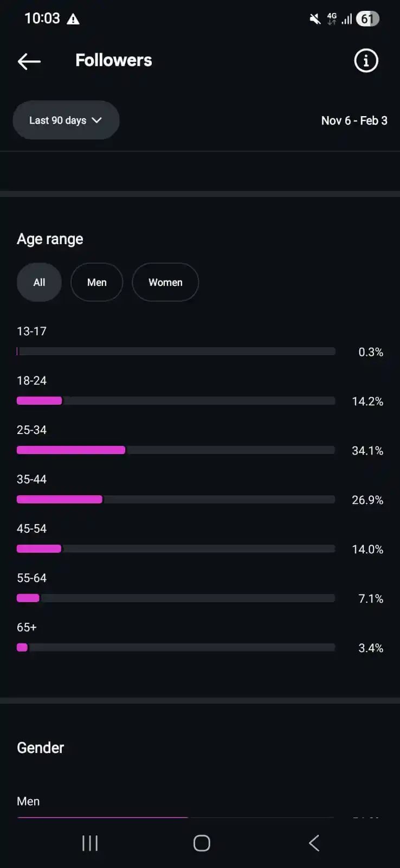This screenshot has height=868, width=400.
Task: Select the All age range filter
Action: pos(39,282)
